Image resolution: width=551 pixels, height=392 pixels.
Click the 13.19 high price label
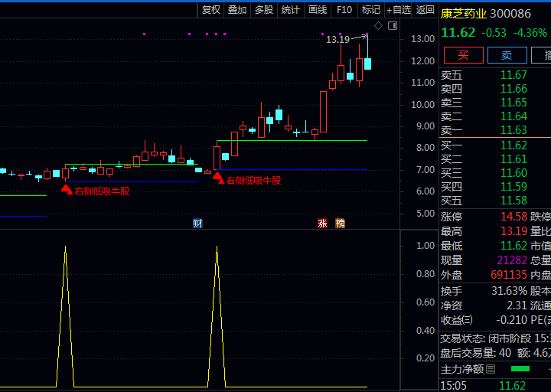pyautogui.click(x=337, y=39)
